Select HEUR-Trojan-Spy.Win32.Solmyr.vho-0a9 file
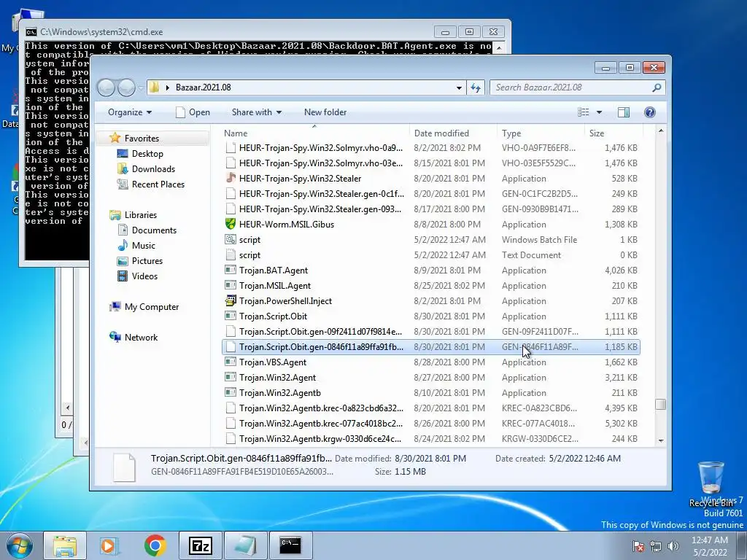Screen dimensions: 747x560 tap(431, 147)
